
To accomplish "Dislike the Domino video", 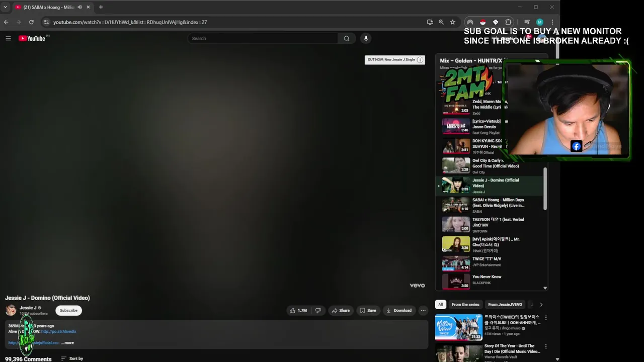I will (x=318, y=311).
